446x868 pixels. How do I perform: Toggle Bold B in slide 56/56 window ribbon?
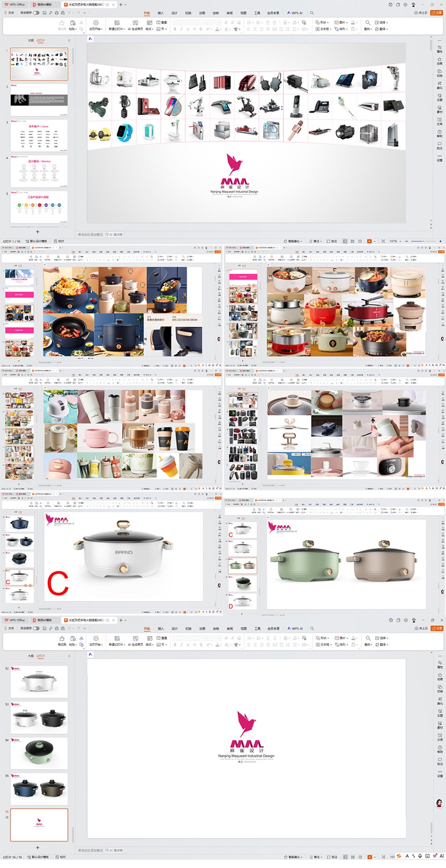click(x=175, y=645)
